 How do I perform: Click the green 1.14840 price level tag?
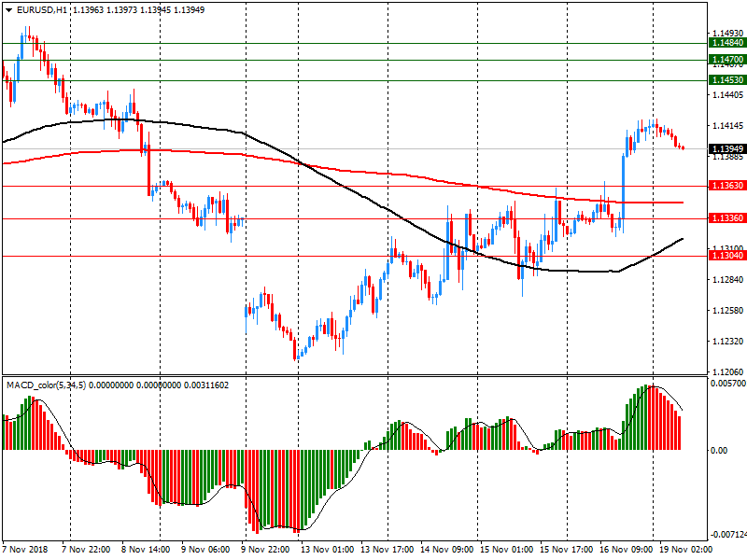pos(727,43)
